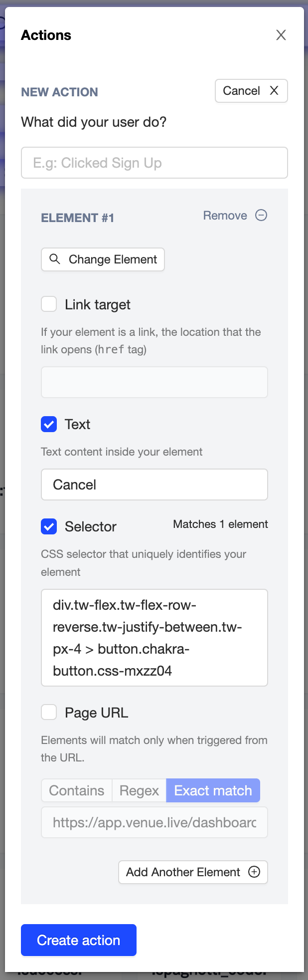The image size is (308, 980).
Task: Click the Page URL input field
Action: pos(154,822)
